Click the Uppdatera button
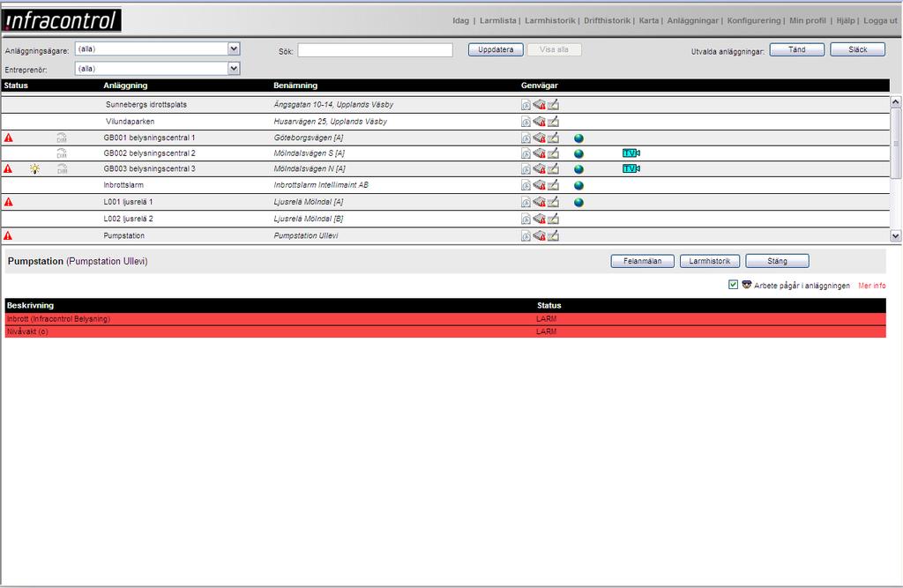The height and width of the screenshot is (588, 903). (x=496, y=49)
